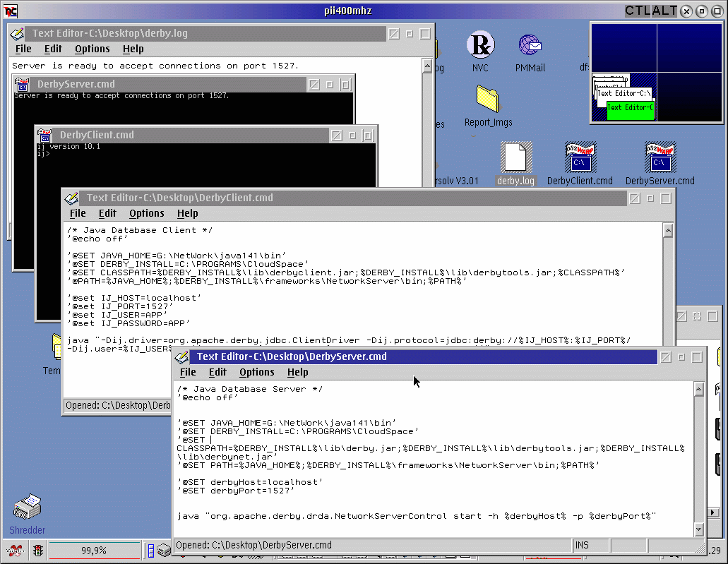This screenshot has height=564, width=728.
Task: Open Help menu in the derby.log editor
Action: coord(133,49)
